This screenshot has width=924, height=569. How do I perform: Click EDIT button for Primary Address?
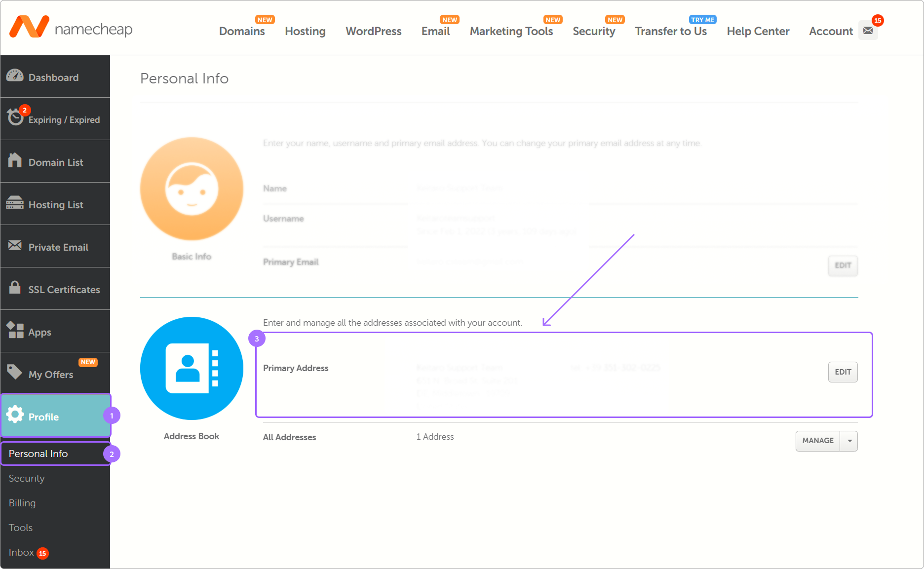coord(843,372)
